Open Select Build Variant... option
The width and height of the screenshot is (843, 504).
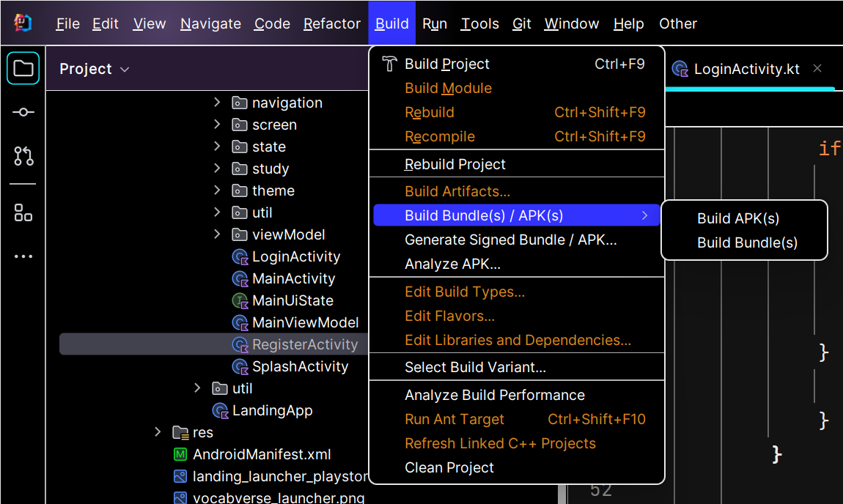click(x=517, y=367)
